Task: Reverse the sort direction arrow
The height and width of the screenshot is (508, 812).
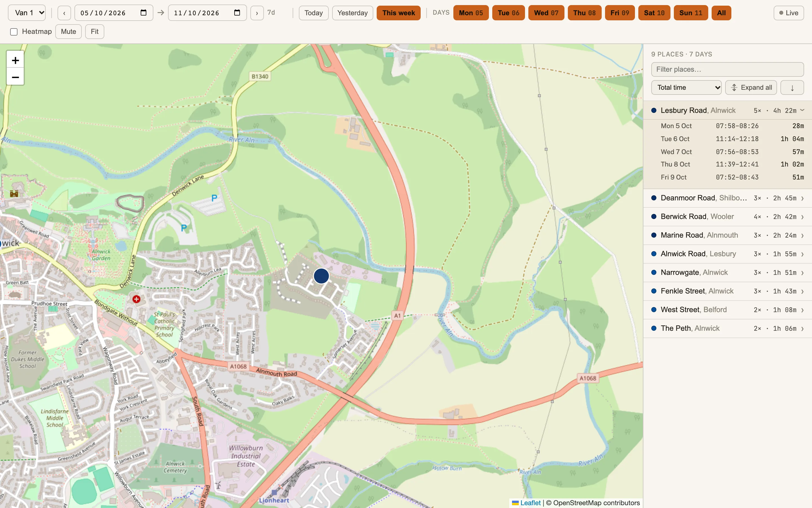Action: tap(792, 88)
